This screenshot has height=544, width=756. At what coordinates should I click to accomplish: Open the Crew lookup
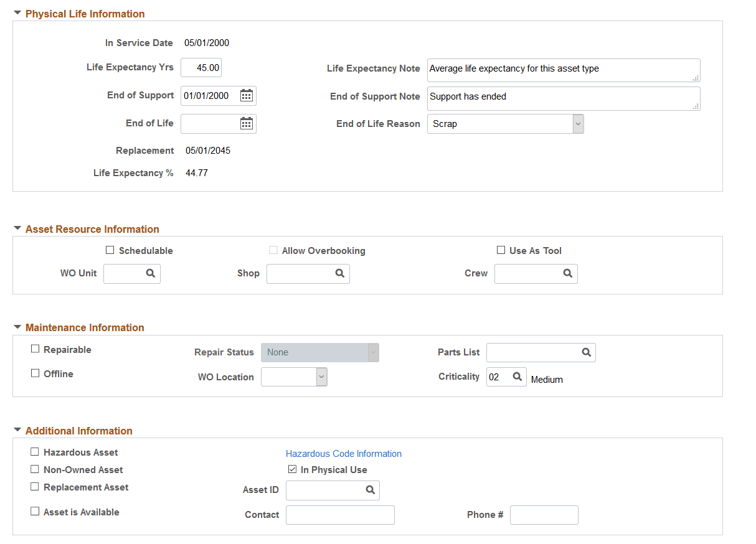point(567,273)
